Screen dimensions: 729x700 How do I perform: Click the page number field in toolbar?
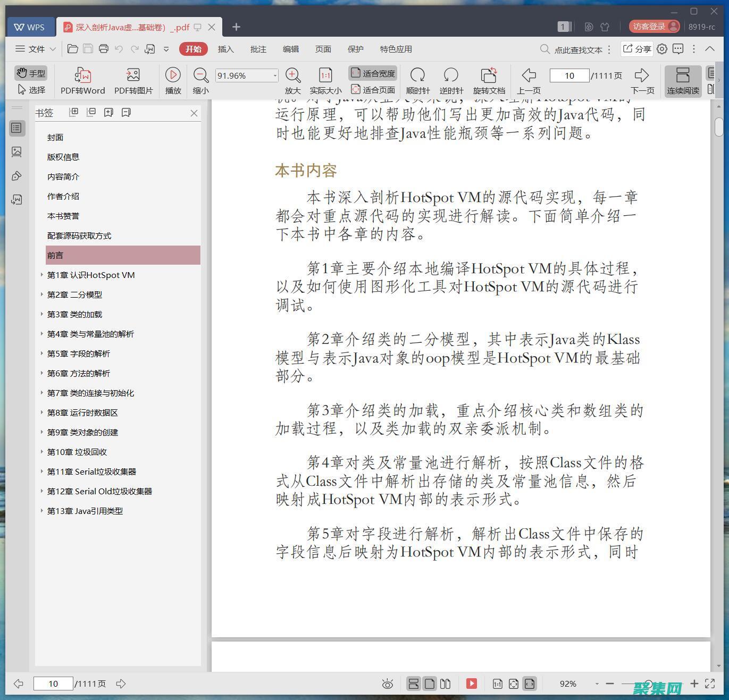[569, 75]
